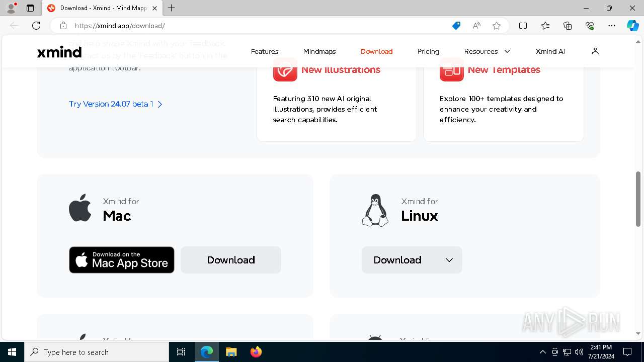Open Browser essentials icon
644x362 pixels.
coord(590,26)
